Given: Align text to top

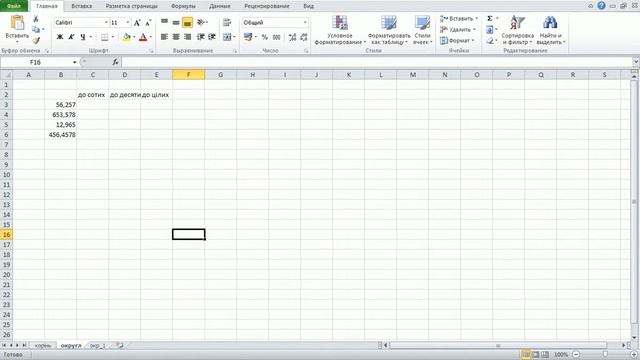Looking at the screenshot, I should [x=164, y=22].
